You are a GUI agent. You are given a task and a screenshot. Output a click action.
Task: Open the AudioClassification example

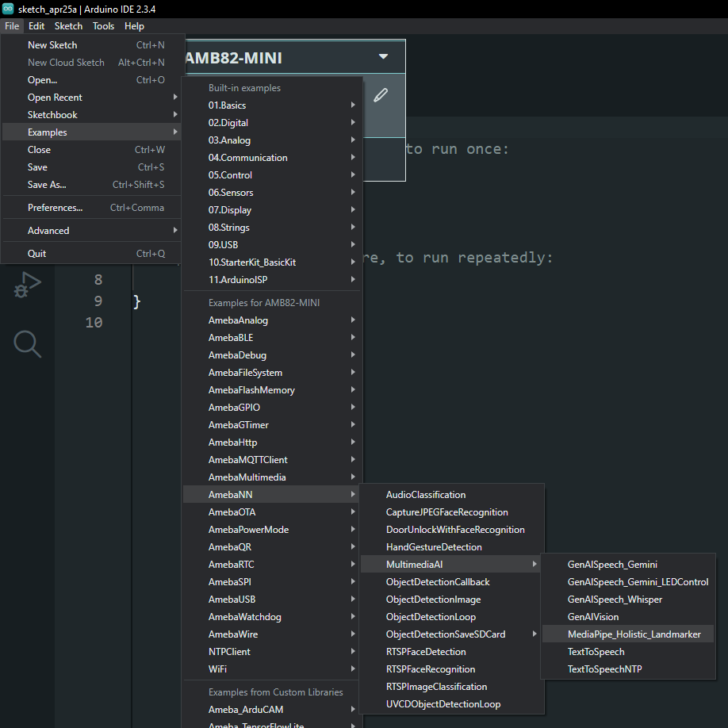450,495
